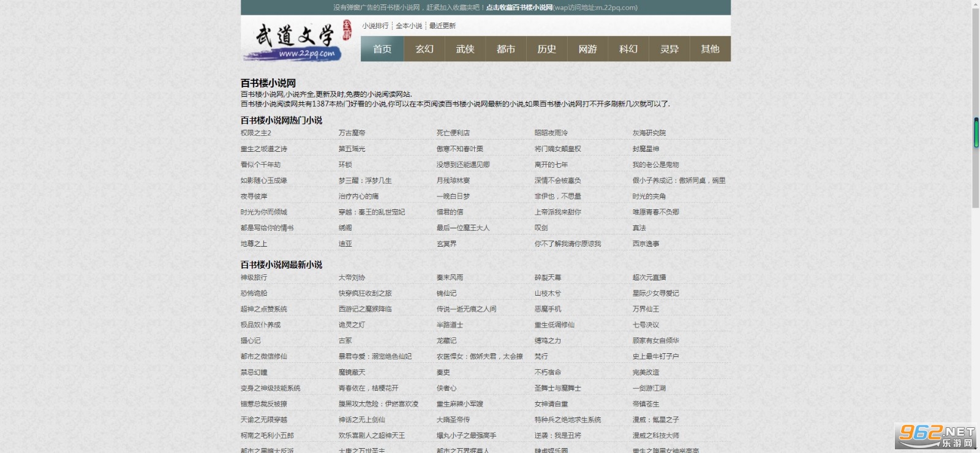
Task: Select the 历史 category tab
Action: 547,49
